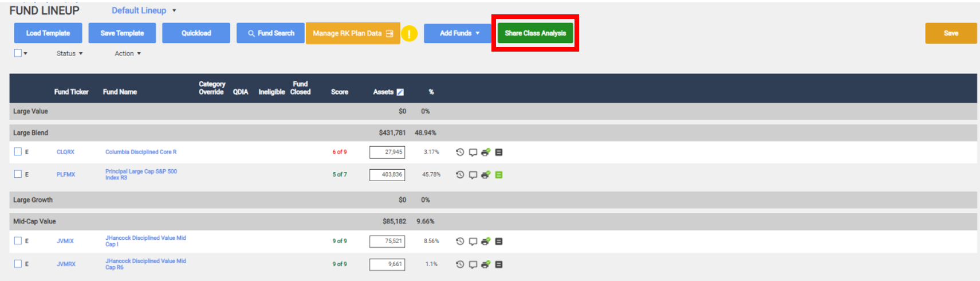Click the 403,836 assets field
Viewport: 980px width, 281px height.
tap(387, 174)
